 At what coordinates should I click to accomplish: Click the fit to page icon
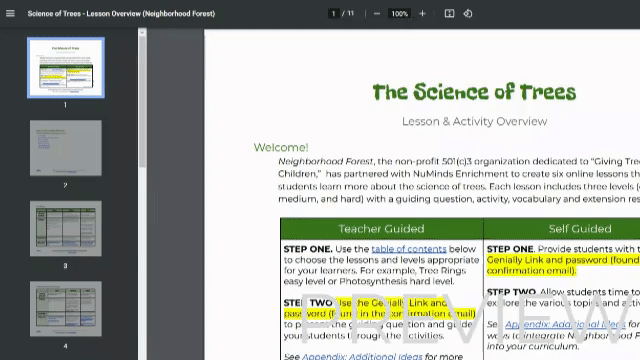tap(449, 13)
